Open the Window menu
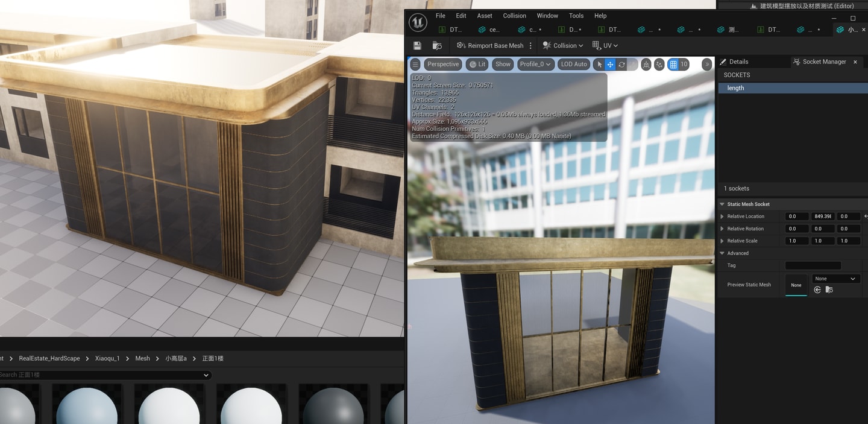This screenshot has width=868, height=424. click(x=547, y=16)
